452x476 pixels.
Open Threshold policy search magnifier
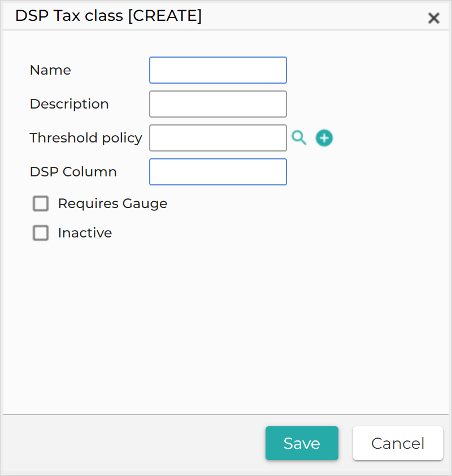coord(299,138)
